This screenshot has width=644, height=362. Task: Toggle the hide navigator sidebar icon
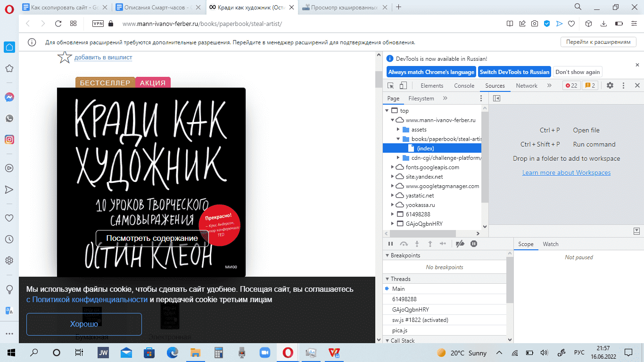tap(496, 99)
